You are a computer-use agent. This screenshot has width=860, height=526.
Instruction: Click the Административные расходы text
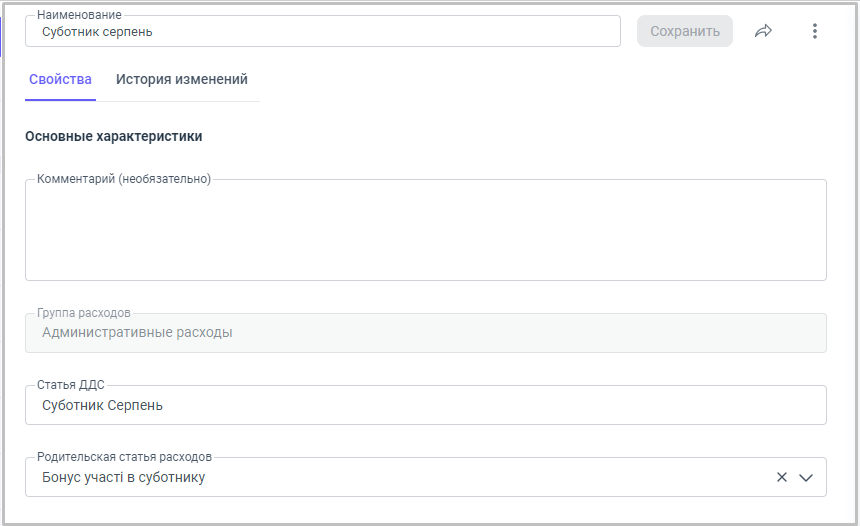137,333
